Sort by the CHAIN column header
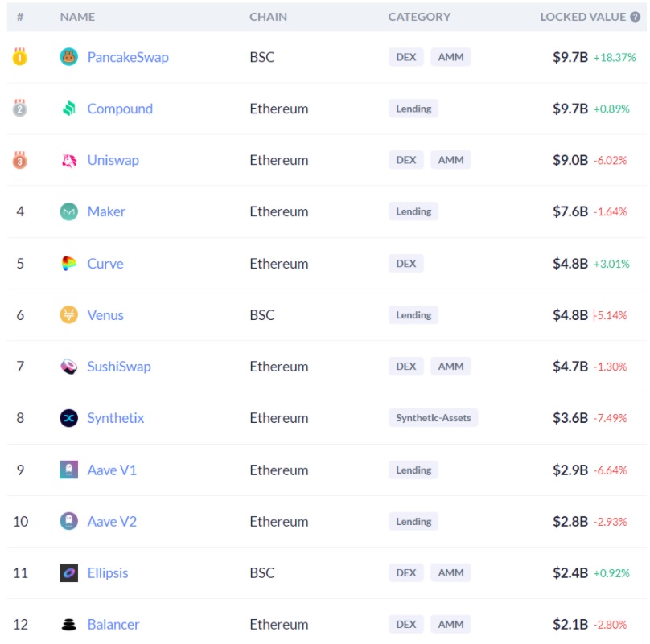This screenshot has height=644, width=650. pos(268,17)
